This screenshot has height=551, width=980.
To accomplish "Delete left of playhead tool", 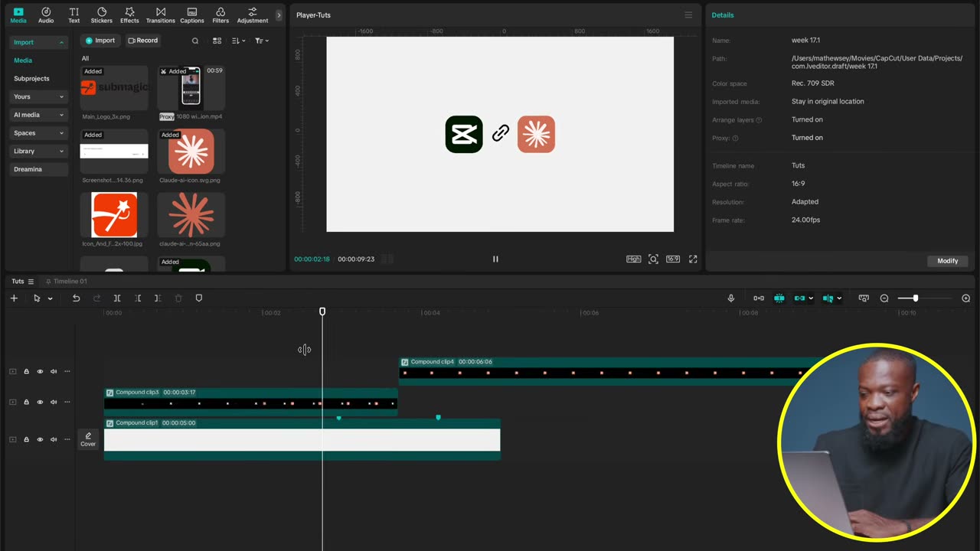I will tap(138, 298).
